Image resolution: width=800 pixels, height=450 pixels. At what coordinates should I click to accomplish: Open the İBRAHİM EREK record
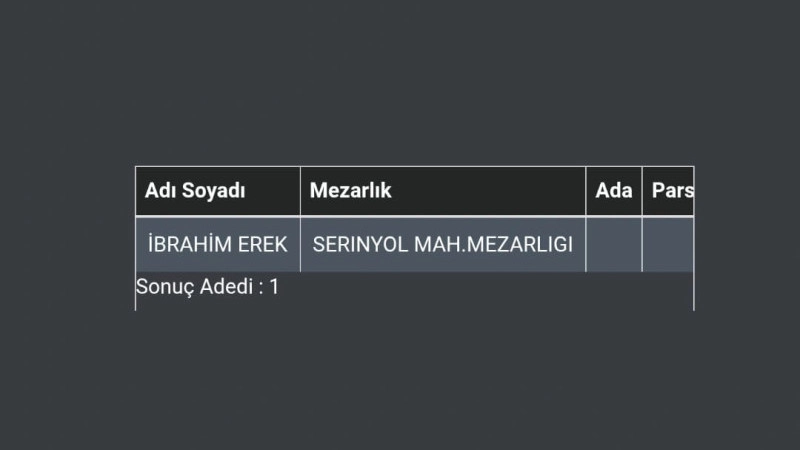pyautogui.click(x=218, y=244)
